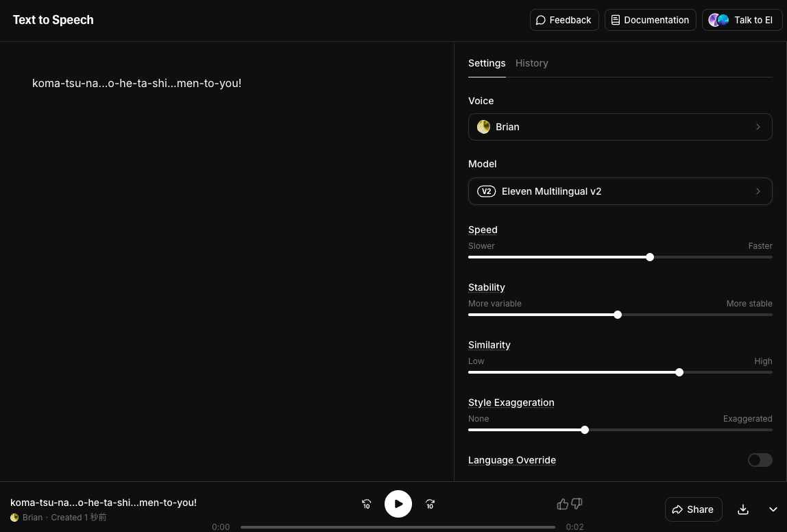
Task: Click the Similarity label
Action: [x=489, y=346]
